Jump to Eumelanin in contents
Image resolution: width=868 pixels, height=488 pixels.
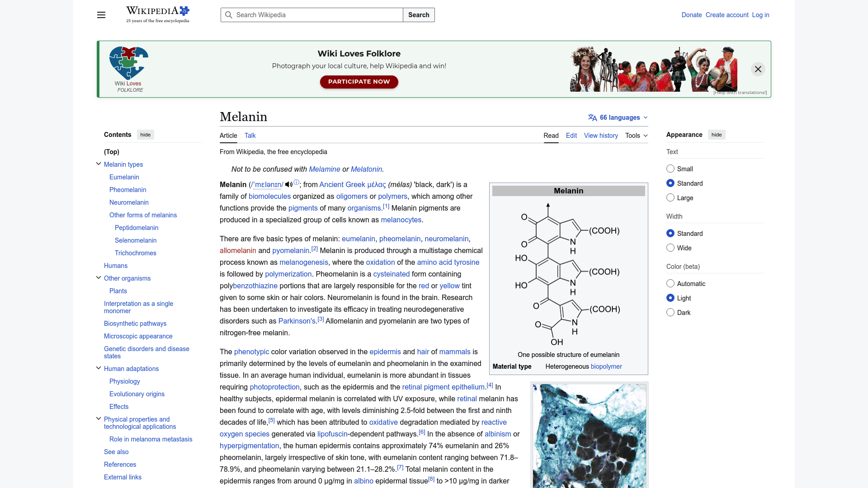click(x=124, y=177)
